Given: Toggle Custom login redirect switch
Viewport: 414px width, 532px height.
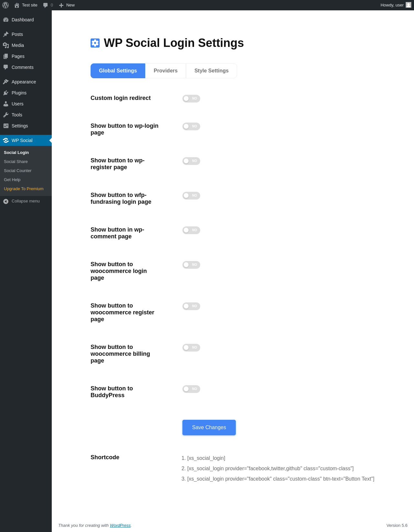Looking at the screenshot, I should (191, 99).
